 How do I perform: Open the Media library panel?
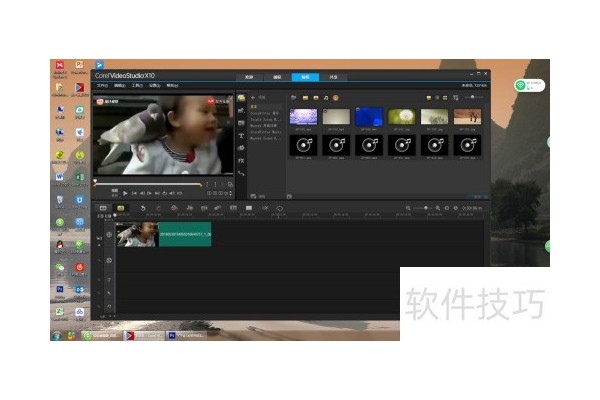point(241,98)
